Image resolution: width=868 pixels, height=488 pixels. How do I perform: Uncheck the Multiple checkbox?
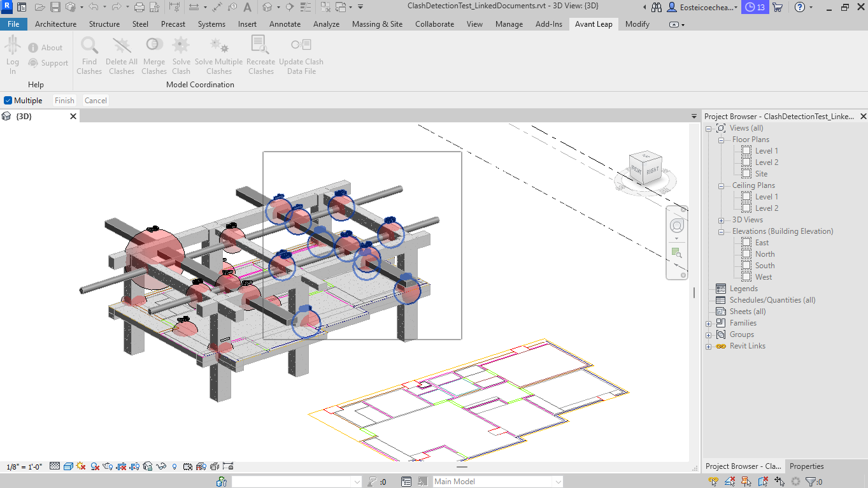pyautogui.click(x=8, y=101)
